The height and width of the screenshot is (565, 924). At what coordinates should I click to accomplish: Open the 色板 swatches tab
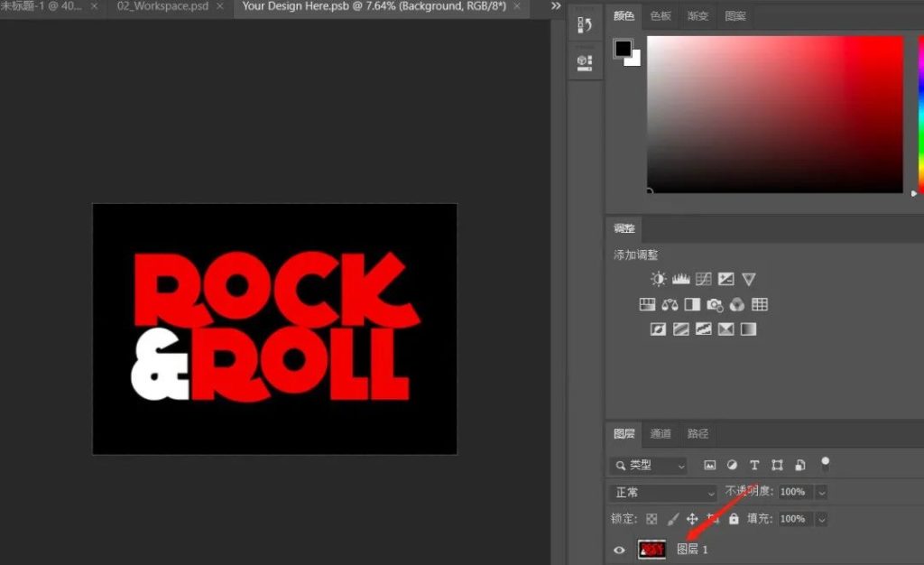(661, 16)
